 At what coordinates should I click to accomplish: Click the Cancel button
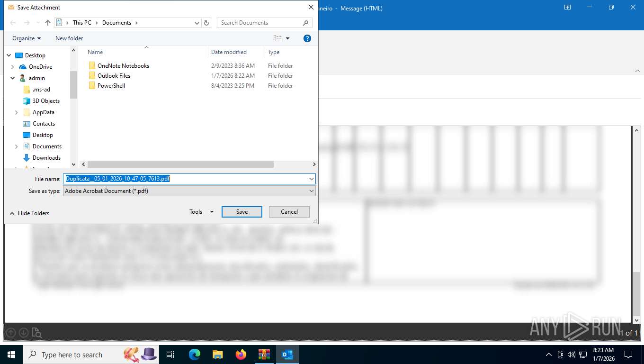(289, 212)
